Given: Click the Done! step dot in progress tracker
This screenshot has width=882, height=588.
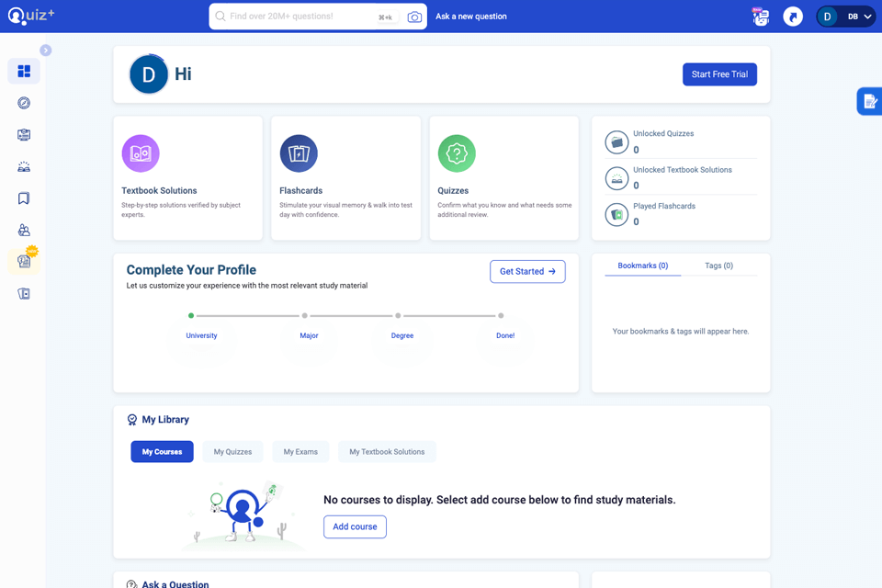Looking at the screenshot, I should 501,316.
